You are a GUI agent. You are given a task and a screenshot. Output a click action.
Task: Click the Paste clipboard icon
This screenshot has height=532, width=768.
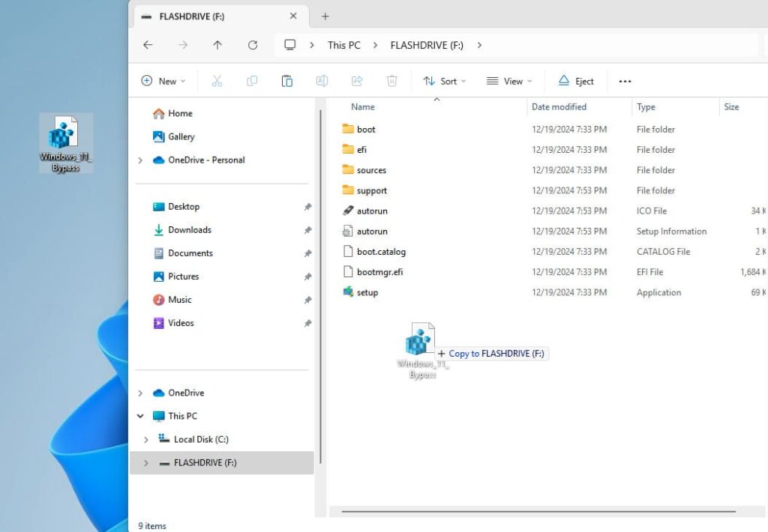coord(286,81)
